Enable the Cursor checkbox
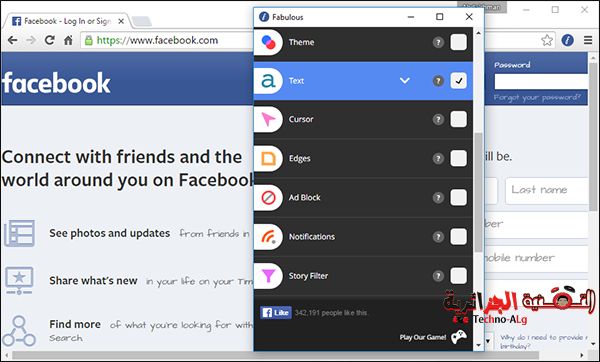 pos(458,119)
